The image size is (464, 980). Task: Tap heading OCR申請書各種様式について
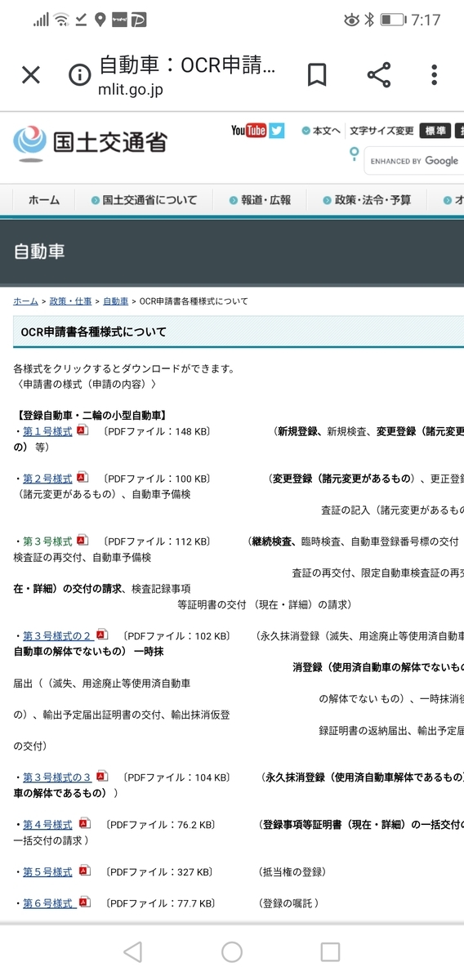point(93,332)
